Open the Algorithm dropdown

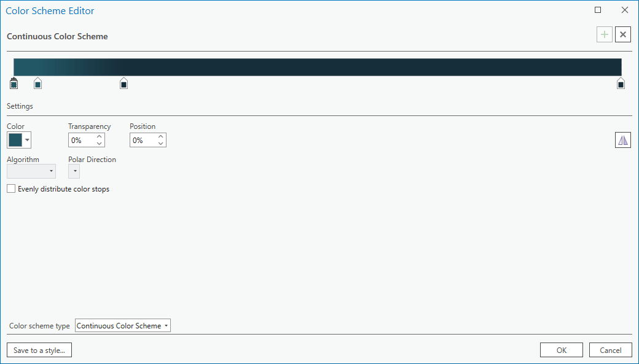[x=31, y=171]
